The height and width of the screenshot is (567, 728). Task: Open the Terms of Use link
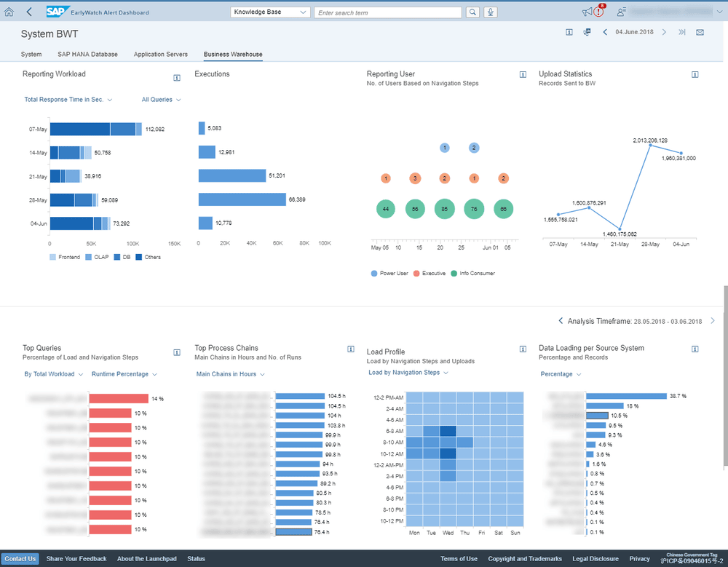point(459,559)
